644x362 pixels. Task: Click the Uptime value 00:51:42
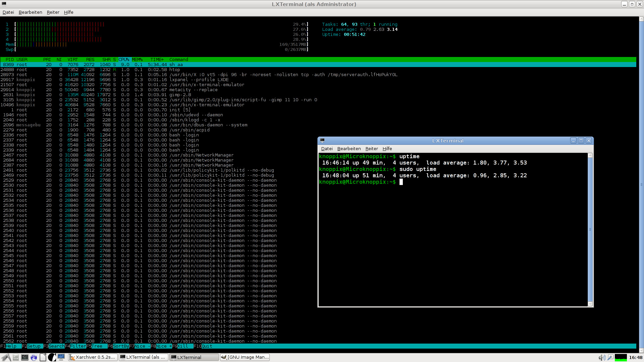click(355, 34)
